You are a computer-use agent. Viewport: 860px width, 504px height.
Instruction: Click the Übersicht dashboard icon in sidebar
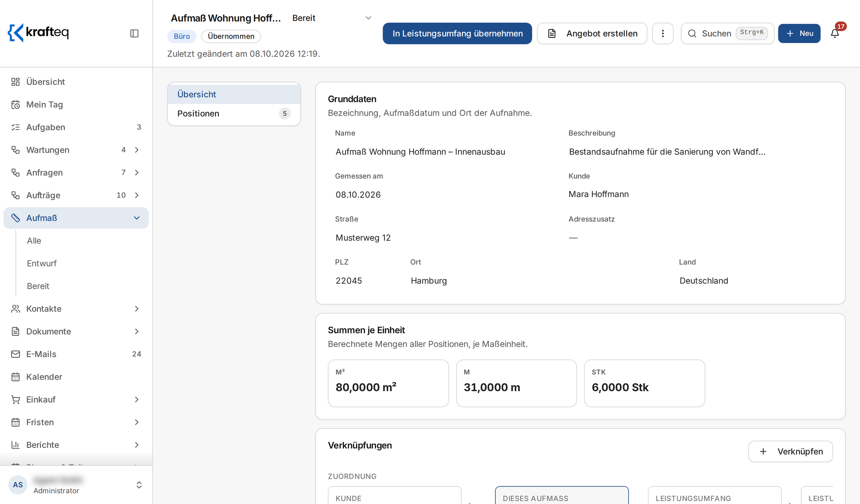[x=15, y=82]
